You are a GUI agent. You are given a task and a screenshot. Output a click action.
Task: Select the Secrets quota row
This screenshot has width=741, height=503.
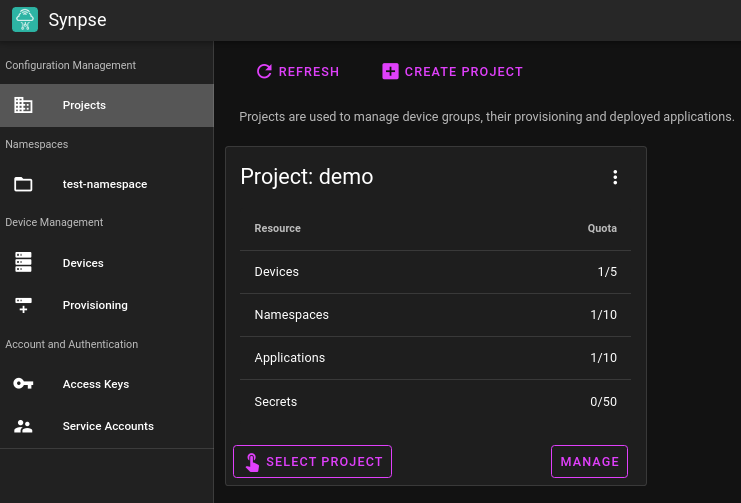(x=435, y=402)
